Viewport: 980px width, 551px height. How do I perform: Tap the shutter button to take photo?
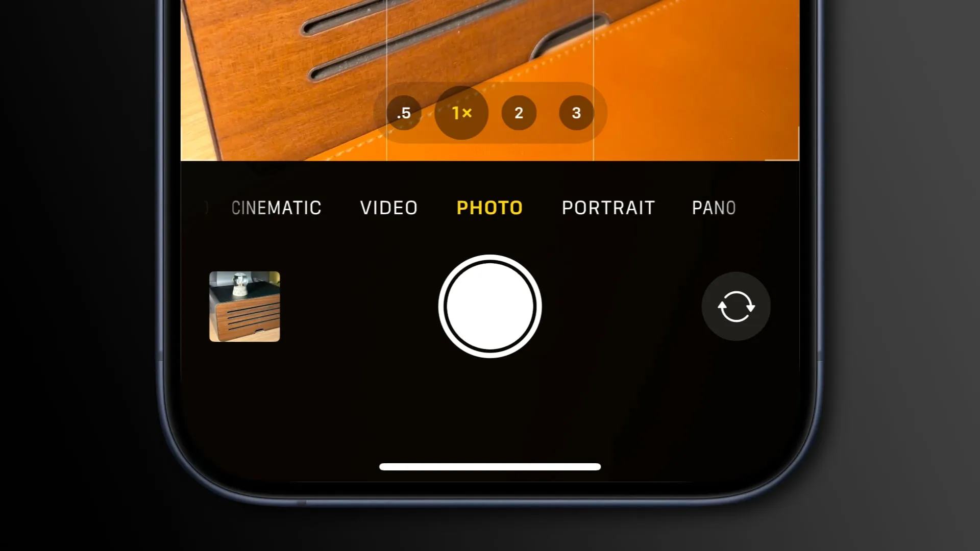click(490, 307)
